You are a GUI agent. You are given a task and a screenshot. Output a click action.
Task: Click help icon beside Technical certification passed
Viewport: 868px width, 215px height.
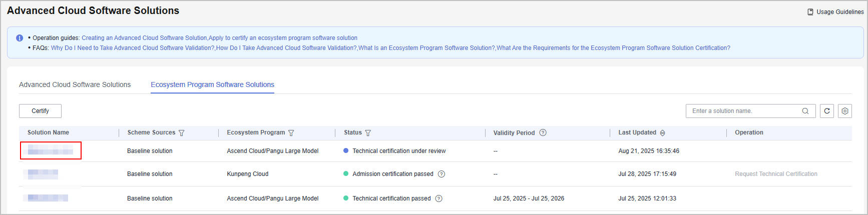(x=439, y=198)
